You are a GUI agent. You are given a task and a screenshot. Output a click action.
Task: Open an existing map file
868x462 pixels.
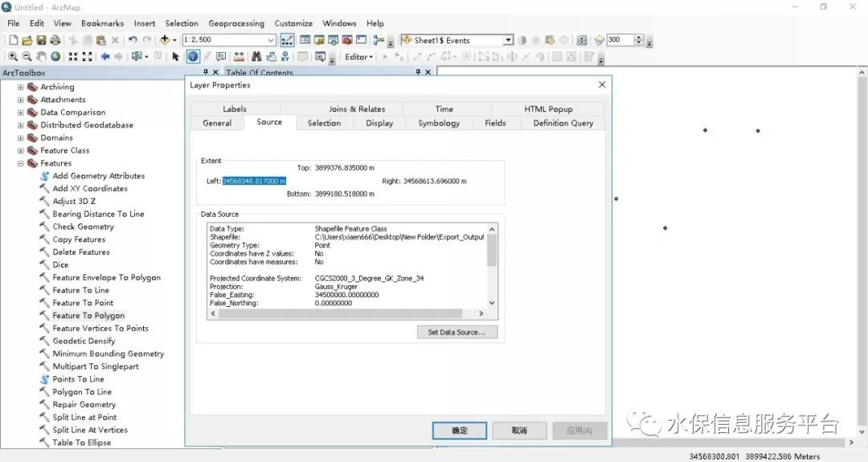pos(27,40)
